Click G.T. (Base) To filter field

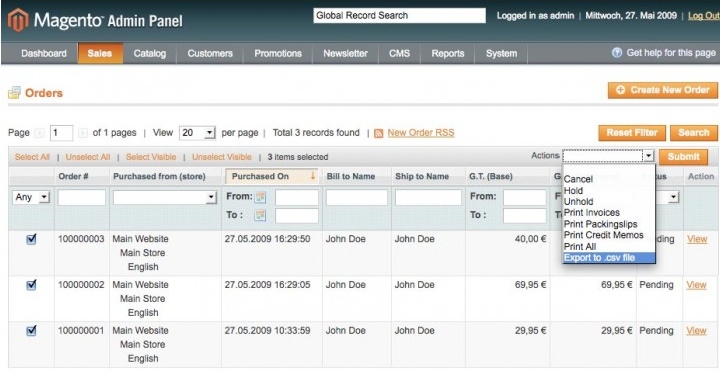point(524,216)
